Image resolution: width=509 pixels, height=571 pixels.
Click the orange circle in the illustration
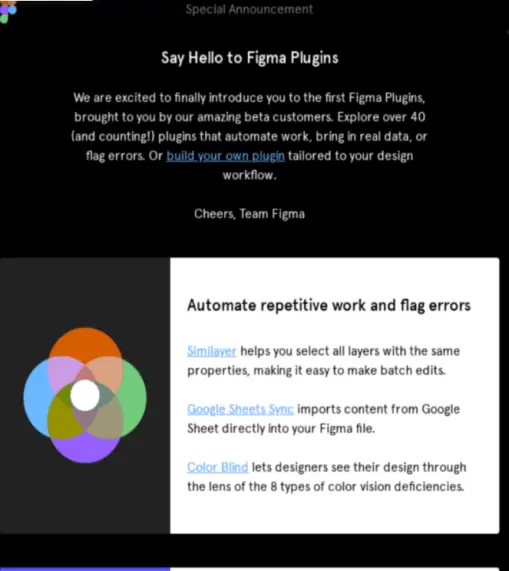(85, 342)
